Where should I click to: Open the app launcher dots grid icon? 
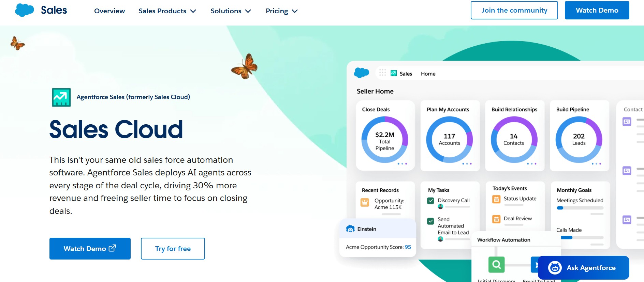pos(382,73)
